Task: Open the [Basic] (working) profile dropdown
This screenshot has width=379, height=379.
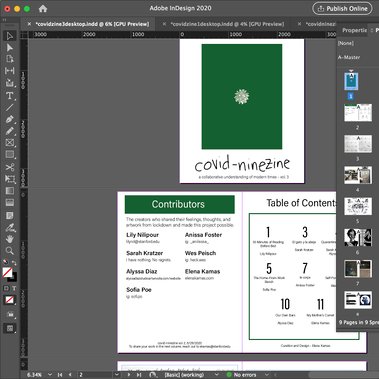Action: pyautogui.click(x=217, y=375)
